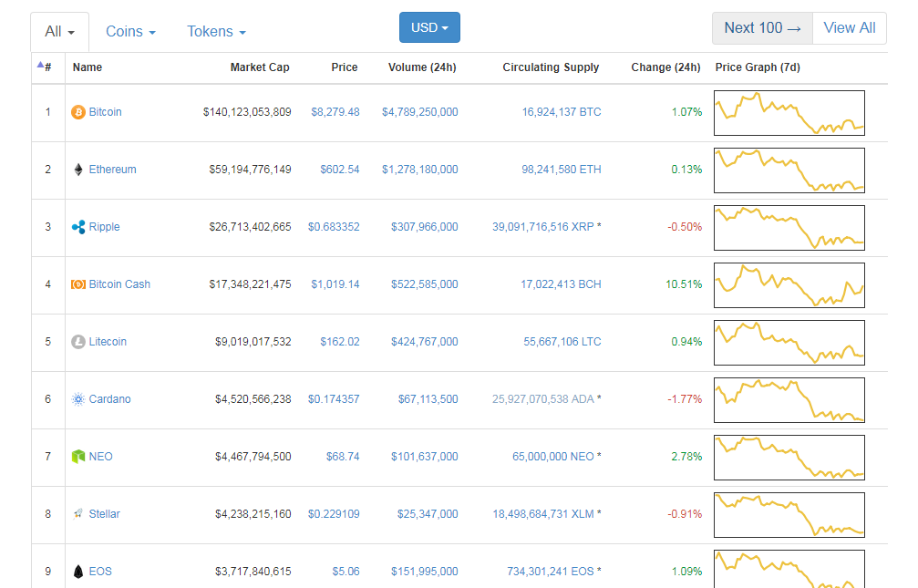
Task: Open the Bitcoin Cash name link
Action: (x=119, y=284)
